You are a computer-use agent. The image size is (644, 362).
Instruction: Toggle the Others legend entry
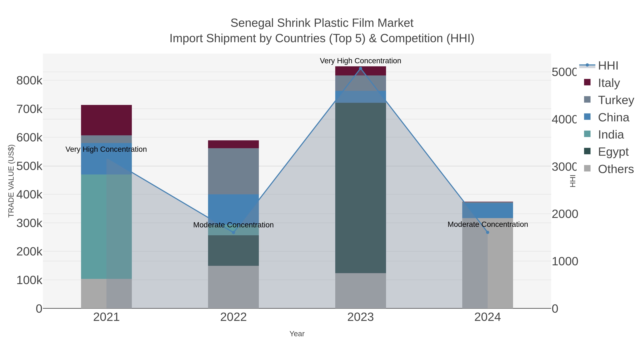[609, 169]
